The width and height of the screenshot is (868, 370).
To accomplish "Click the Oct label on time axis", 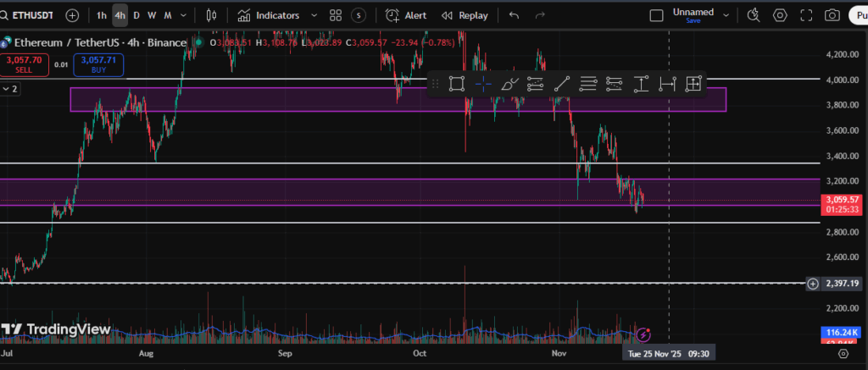I will (x=420, y=353).
